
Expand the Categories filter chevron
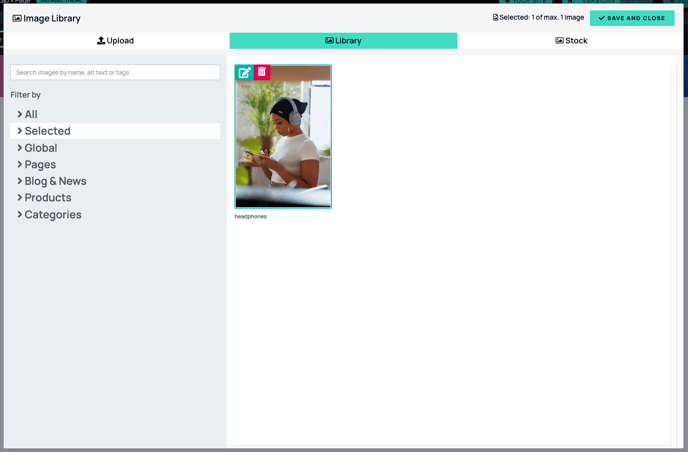tap(20, 215)
